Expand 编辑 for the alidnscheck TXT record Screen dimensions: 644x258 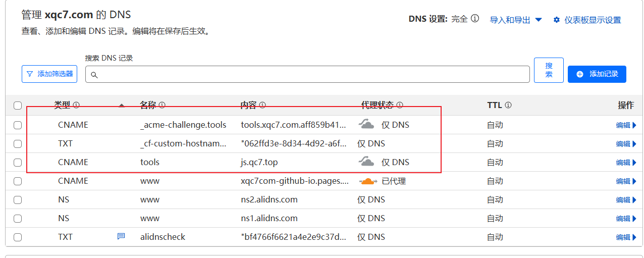coord(626,237)
